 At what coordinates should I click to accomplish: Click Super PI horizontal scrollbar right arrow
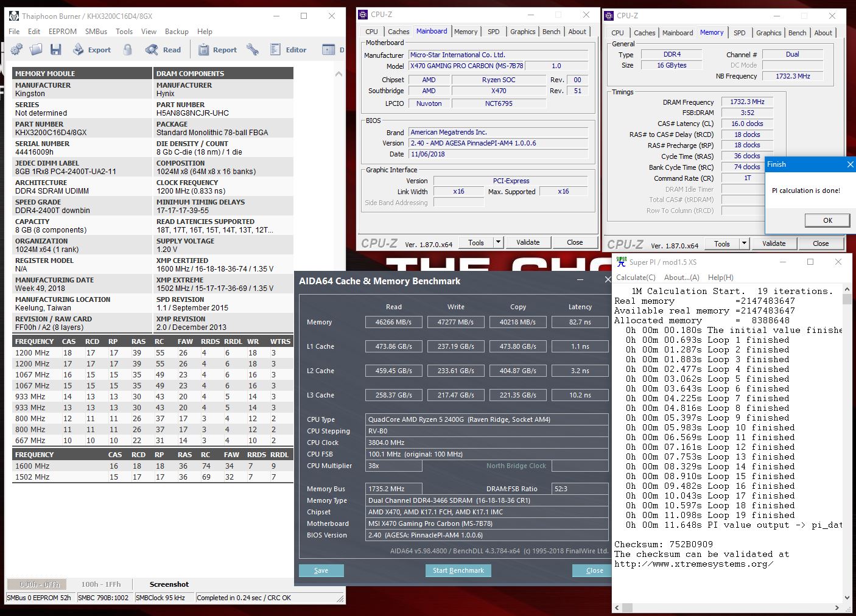tap(837, 607)
